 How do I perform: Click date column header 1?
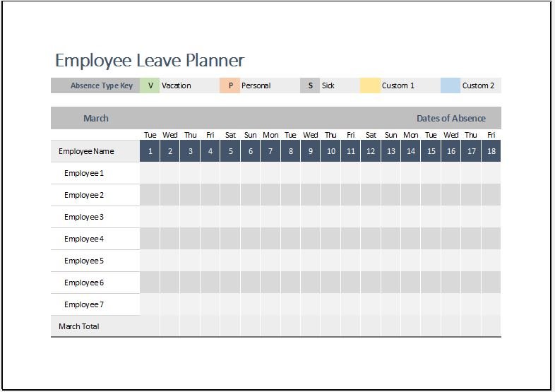pyautogui.click(x=150, y=151)
